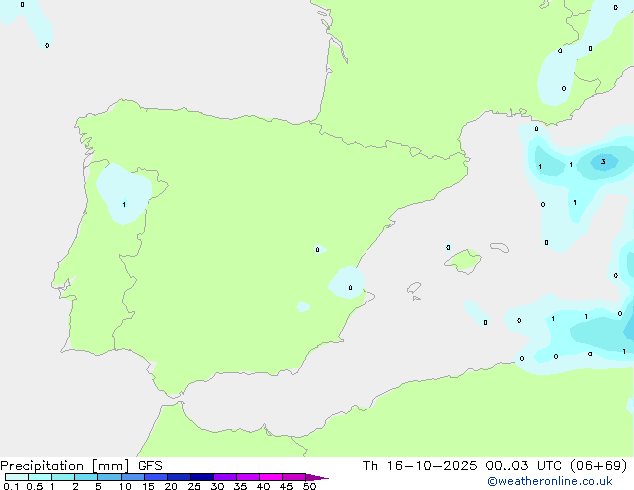The height and width of the screenshot is (490, 634).
Task: Click on Mallorca island
Action: [462, 262]
